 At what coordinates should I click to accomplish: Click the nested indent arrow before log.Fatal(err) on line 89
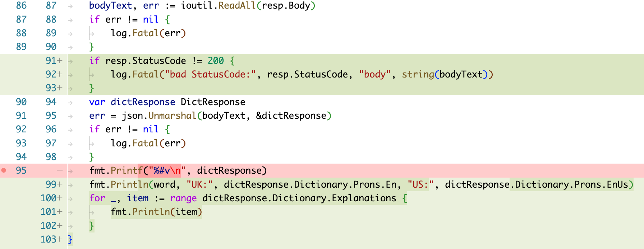click(92, 33)
